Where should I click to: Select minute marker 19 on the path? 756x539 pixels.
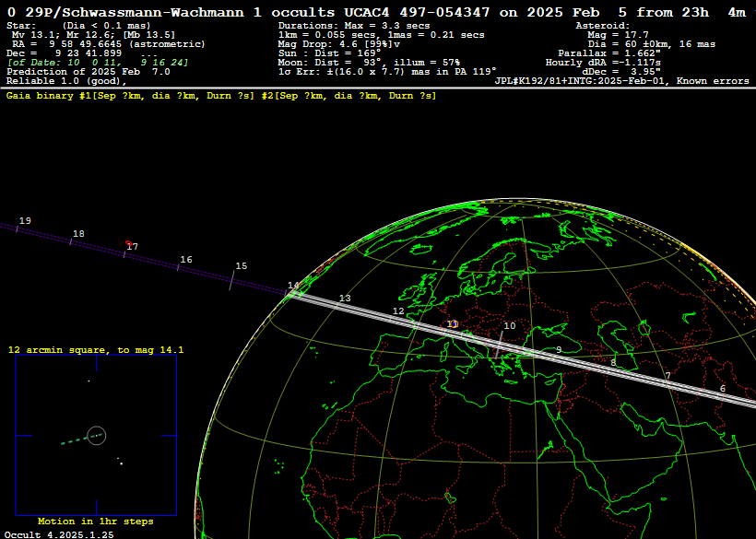point(25,220)
